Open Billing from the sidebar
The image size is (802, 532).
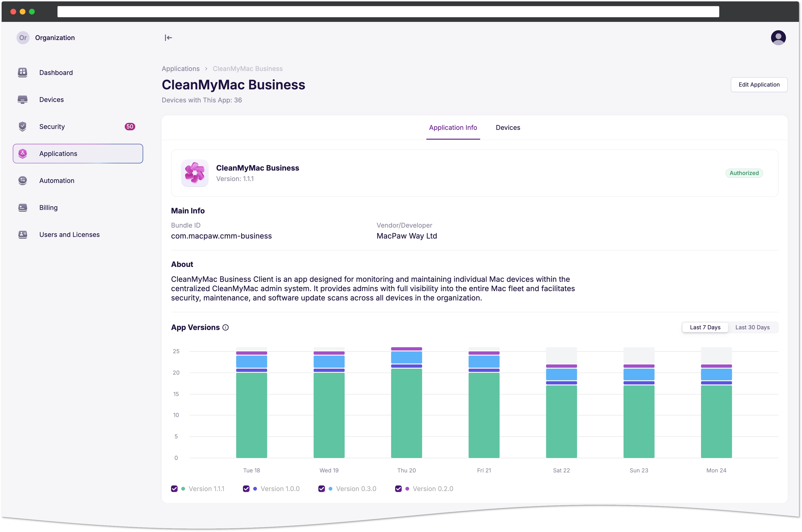[78, 207]
